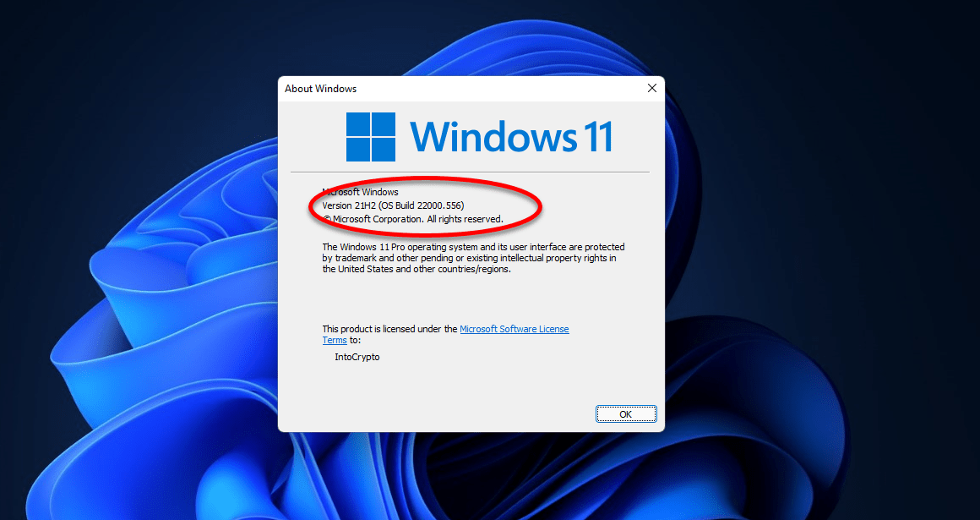Select the About Windows title bar
This screenshot has width=980, height=520.
pos(460,88)
